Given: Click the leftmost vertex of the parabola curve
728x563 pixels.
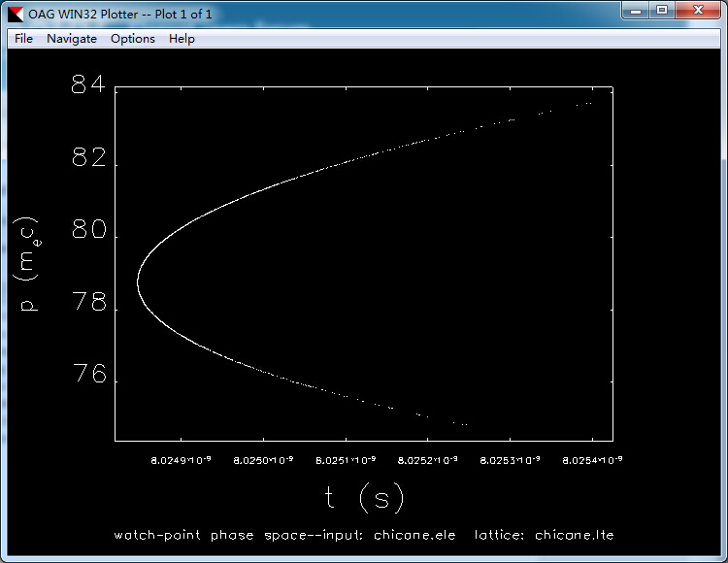Looking at the screenshot, I should [138, 282].
